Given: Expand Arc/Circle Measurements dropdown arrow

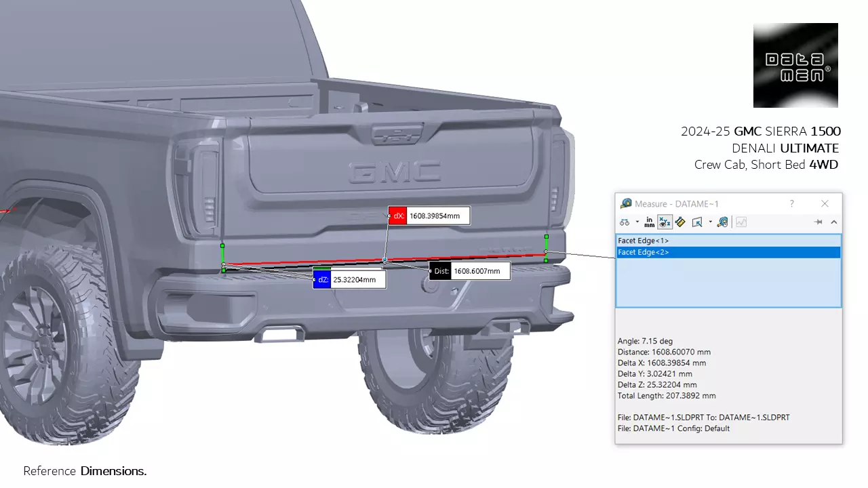Looking at the screenshot, I should click(x=637, y=222).
